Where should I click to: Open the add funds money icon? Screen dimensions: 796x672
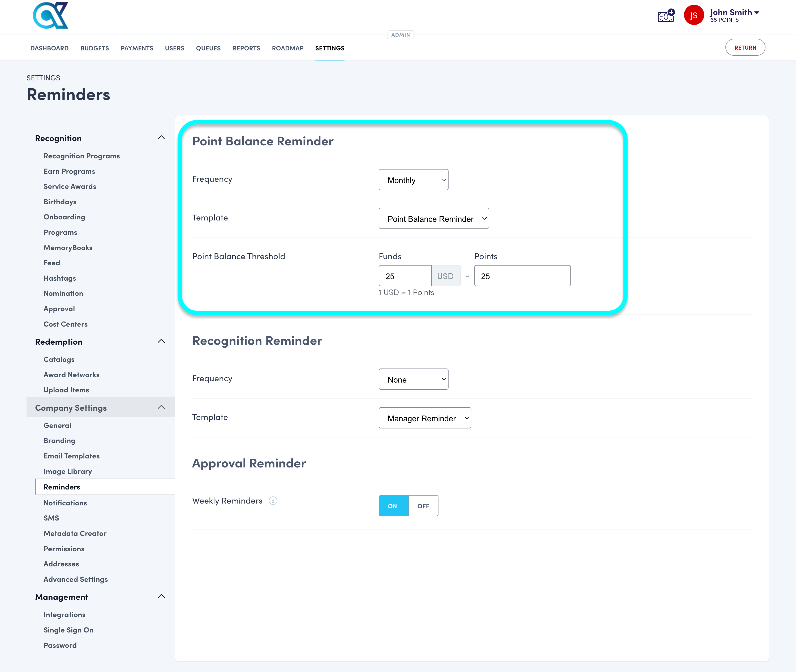tap(666, 16)
